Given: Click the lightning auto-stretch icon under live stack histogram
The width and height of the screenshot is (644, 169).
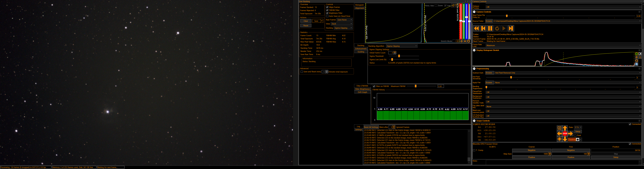Looking at the screenshot, I should pyautogui.click(x=462, y=41).
